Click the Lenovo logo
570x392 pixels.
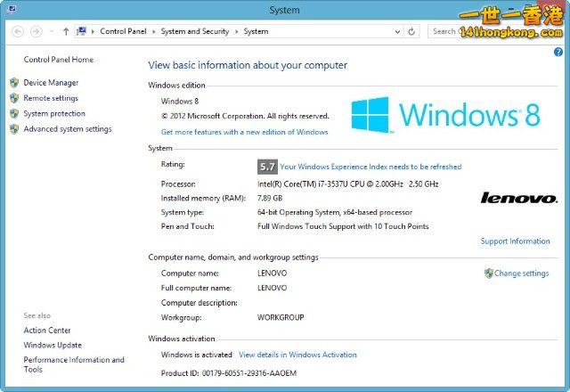point(519,198)
